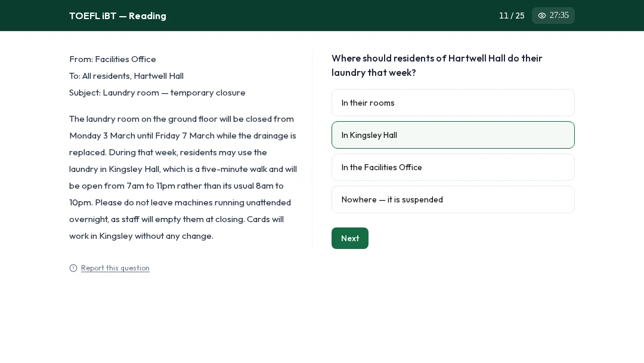
Task: Click the 'From: Facilities Office' line
Action: tap(113, 59)
